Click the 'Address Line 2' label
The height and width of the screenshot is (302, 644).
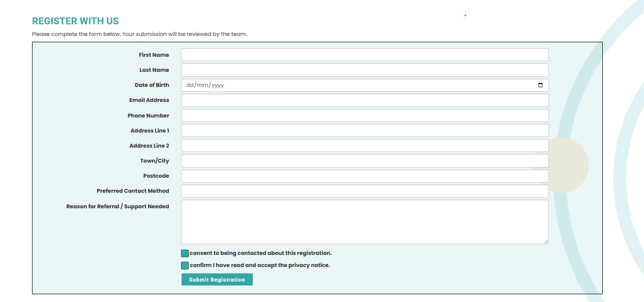(149, 146)
